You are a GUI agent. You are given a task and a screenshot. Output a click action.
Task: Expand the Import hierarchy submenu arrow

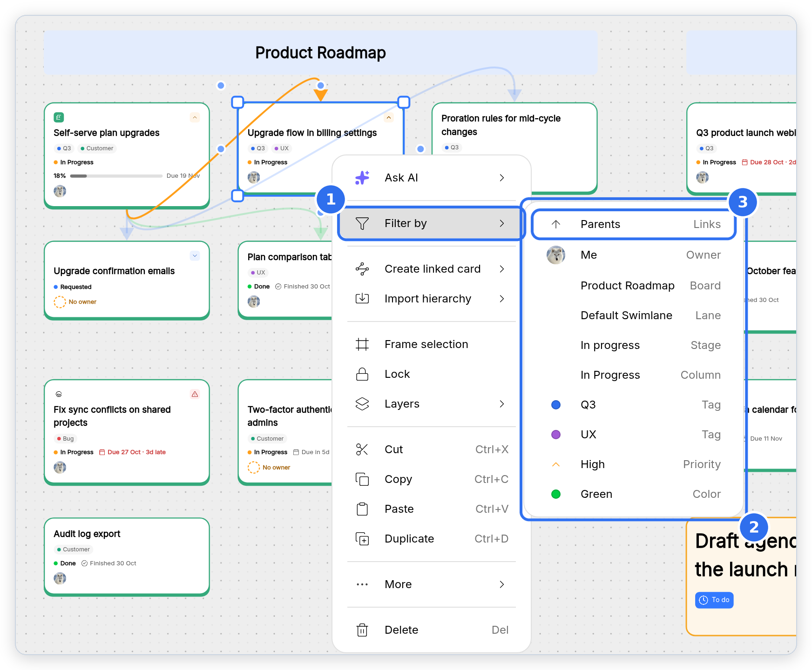tap(502, 299)
